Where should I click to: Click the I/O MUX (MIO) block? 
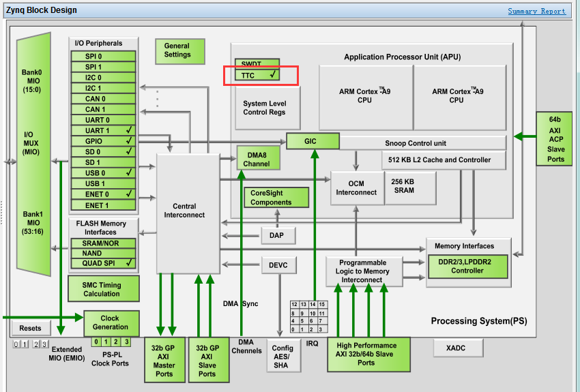tap(33, 155)
